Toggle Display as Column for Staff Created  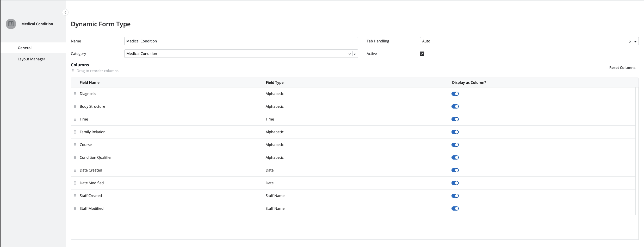455,196
